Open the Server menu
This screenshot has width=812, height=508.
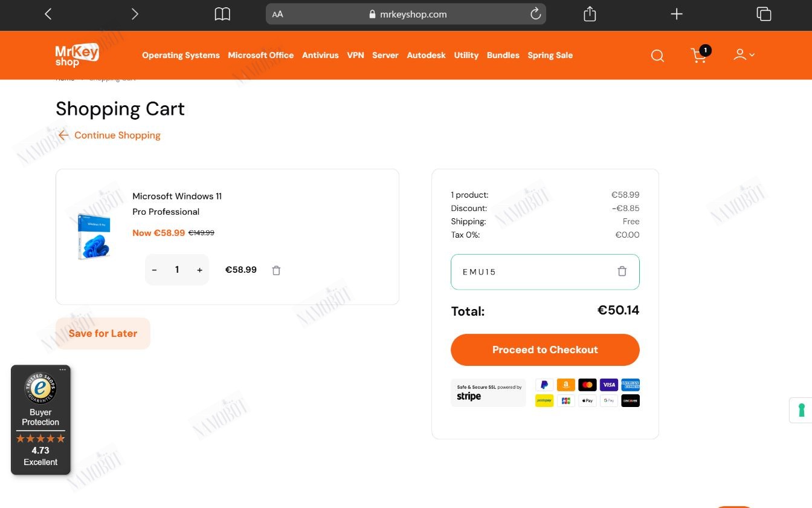pyautogui.click(x=385, y=55)
